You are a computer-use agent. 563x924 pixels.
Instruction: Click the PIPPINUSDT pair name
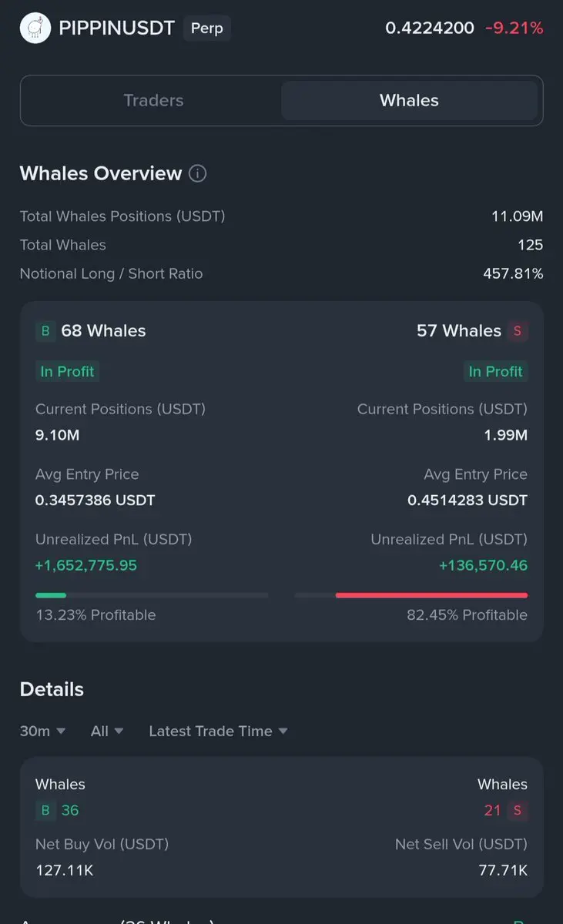tap(116, 28)
